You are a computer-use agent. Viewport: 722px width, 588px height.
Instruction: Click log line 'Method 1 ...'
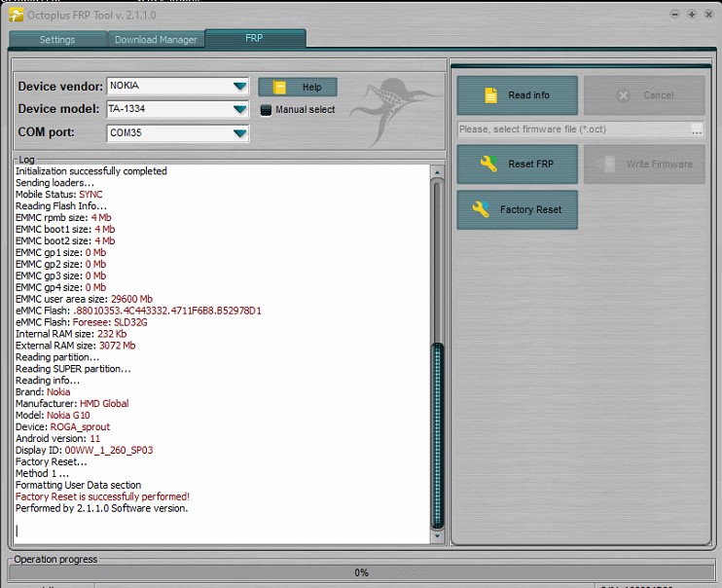43,473
